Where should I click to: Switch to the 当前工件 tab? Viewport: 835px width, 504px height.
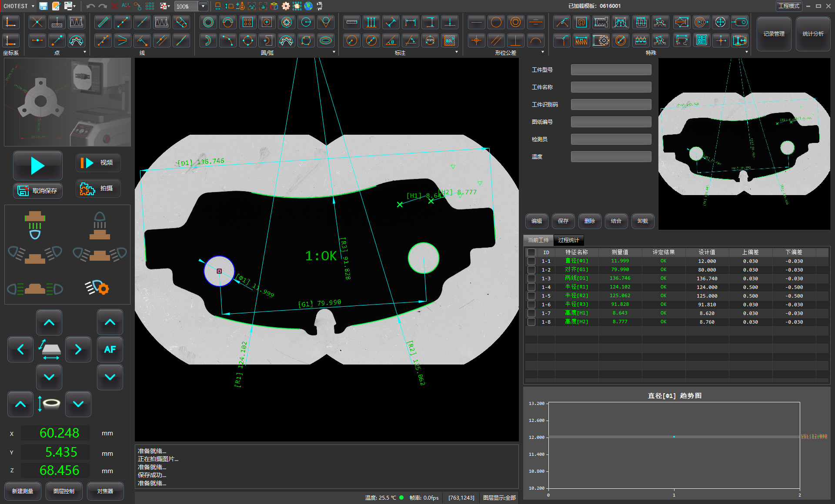click(538, 240)
